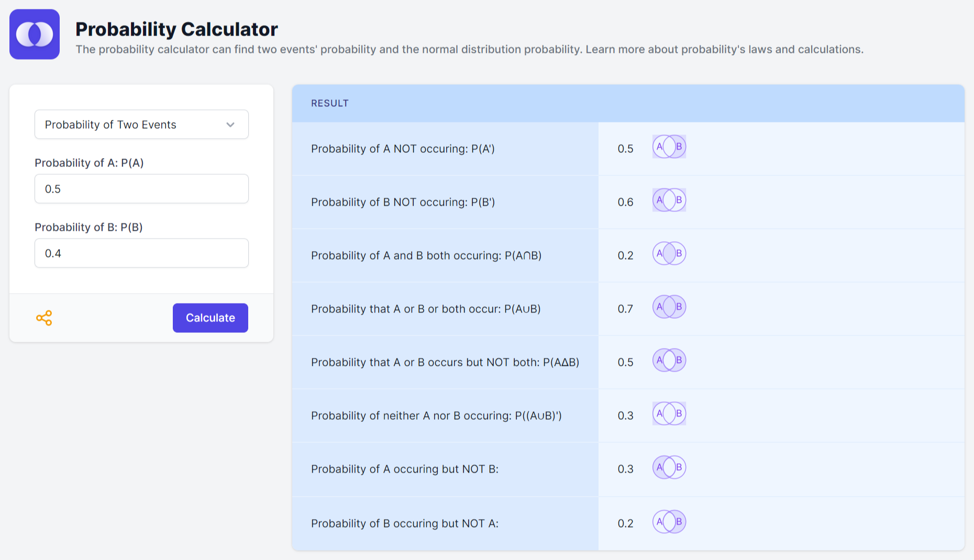Open the share options via share icon
This screenshot has width=974, height=560.
(45, 318)
